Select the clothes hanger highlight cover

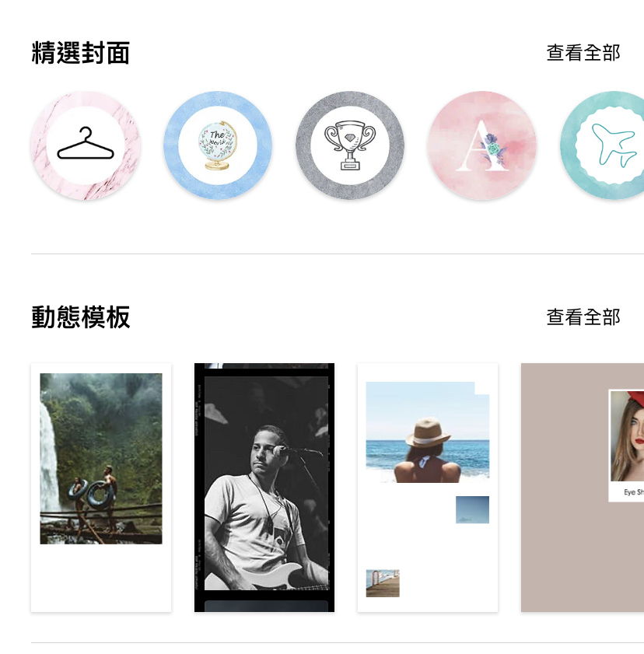[x=86, y=145]
